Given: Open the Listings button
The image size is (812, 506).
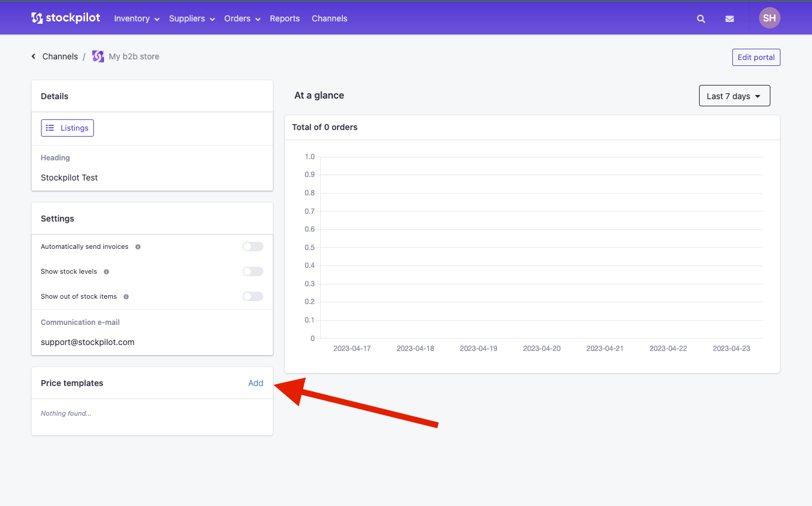Looking at the screenshot, I should 67,128.
